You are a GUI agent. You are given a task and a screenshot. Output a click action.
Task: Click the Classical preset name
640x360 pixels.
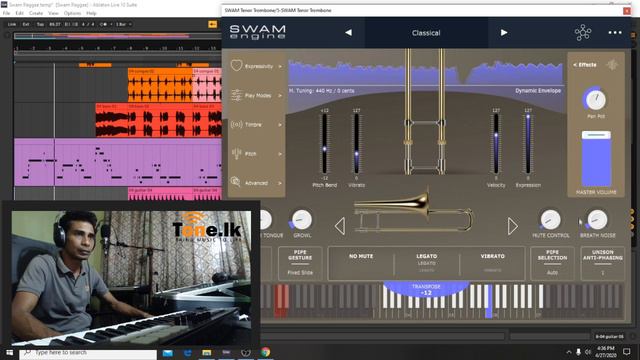pyautogui.click(x=426, y=33)
